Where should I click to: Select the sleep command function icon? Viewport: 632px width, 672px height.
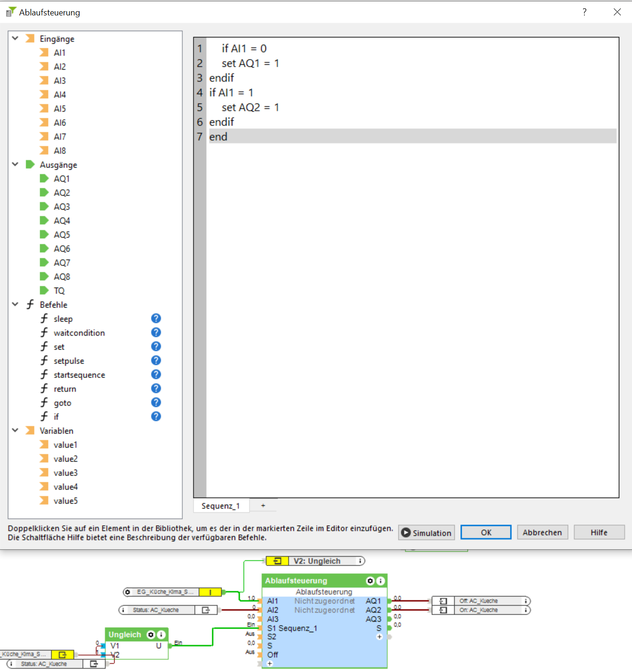pos(44,318)
